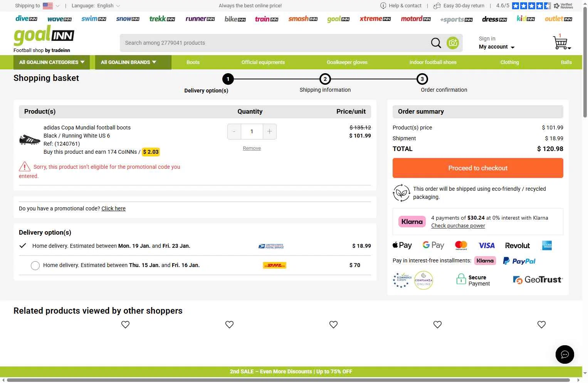Open Language English dropdown
The width and height of the screenshot is (588, 383).
click(96, 6)
